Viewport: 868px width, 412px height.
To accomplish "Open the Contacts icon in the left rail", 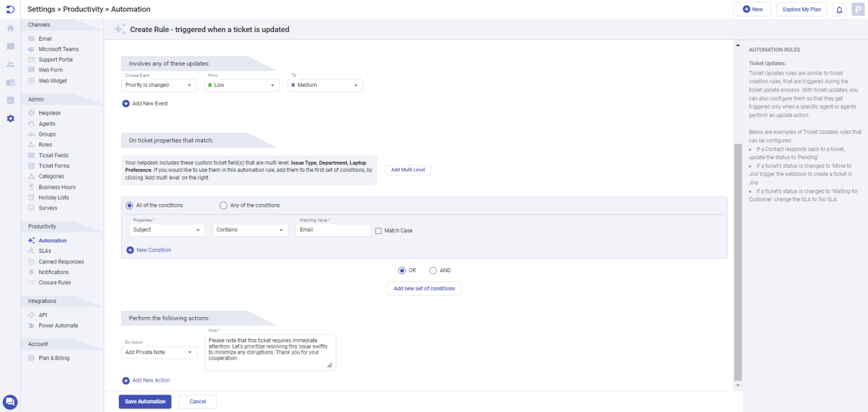I will (10, 64).
